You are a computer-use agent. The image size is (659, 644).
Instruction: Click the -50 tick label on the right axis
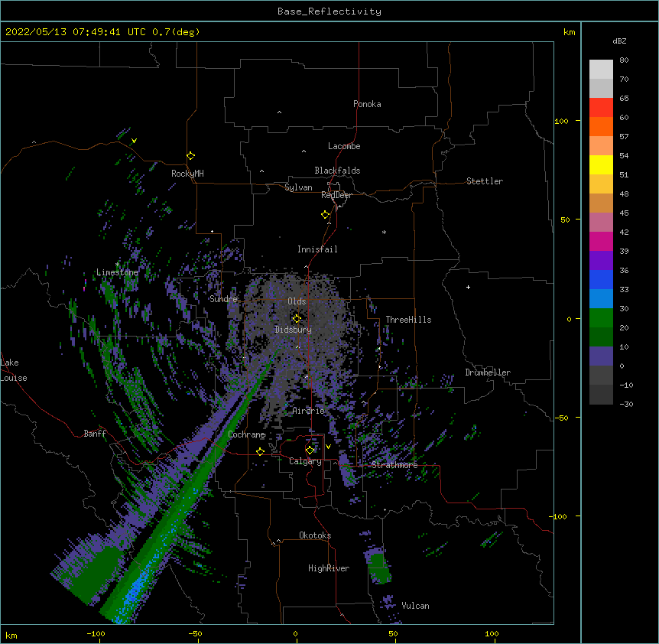point(561,418)
